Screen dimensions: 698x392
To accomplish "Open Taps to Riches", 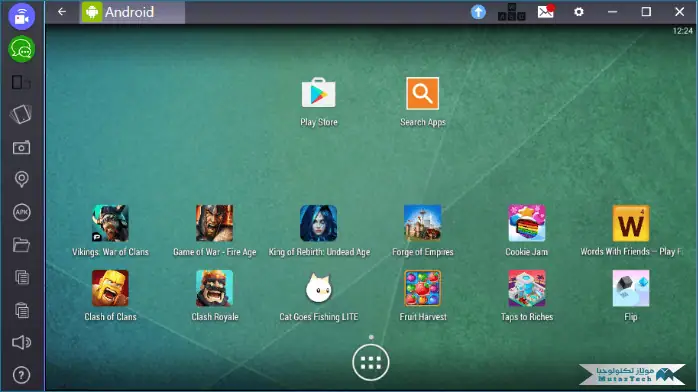I will click(x=527, y=288).
